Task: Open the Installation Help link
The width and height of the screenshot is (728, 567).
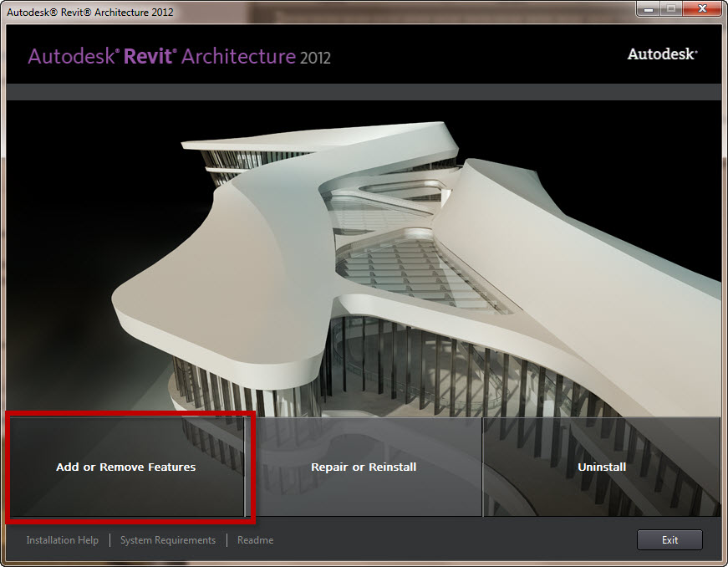Action: [x=62, y=539]
